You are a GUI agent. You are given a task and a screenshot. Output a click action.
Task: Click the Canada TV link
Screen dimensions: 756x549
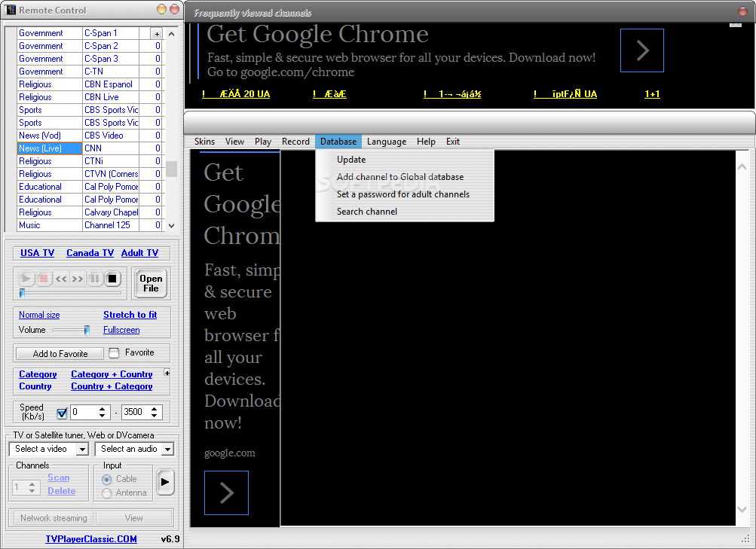[x=90, y=253]
